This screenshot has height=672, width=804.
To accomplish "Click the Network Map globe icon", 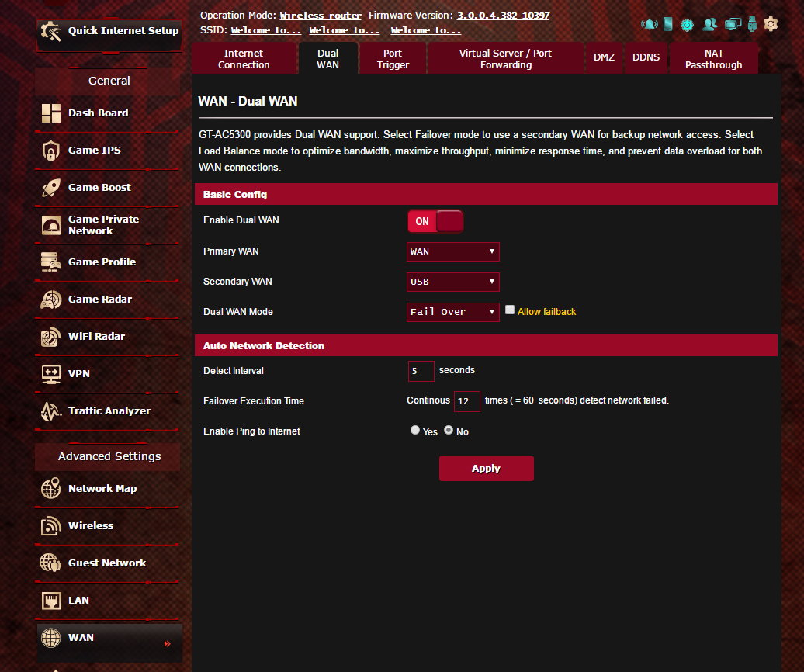I will (x=50, y=489).
